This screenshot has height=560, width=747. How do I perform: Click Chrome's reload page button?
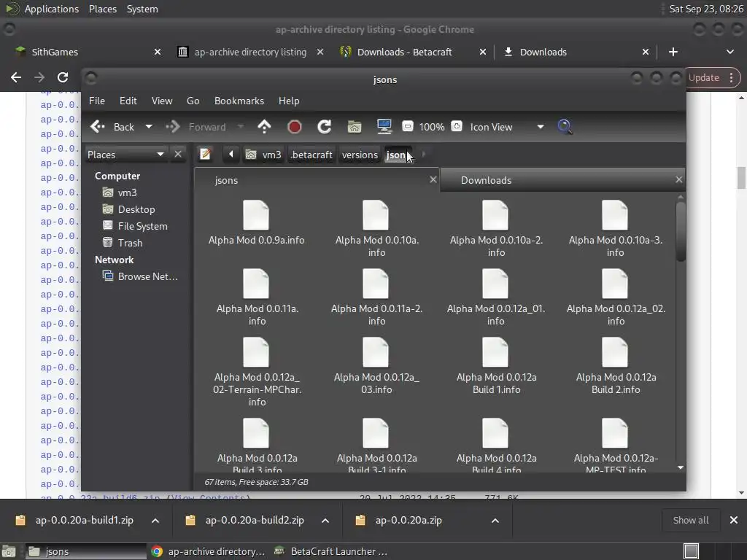[63, 77]
